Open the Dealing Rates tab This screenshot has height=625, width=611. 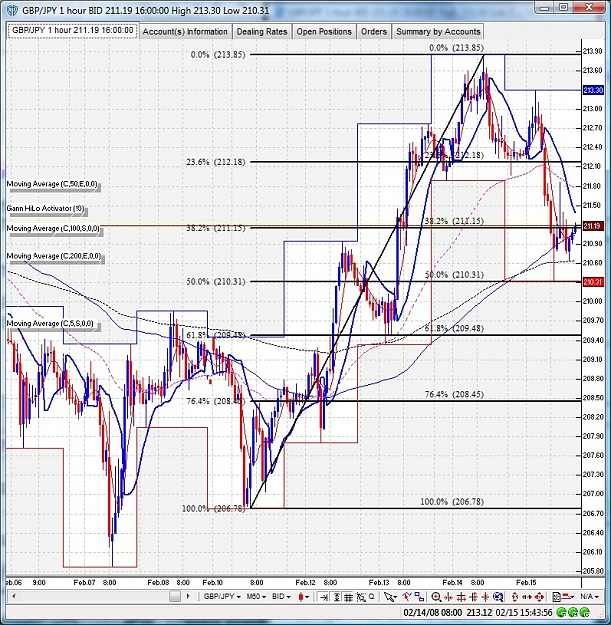pos(262,31)
